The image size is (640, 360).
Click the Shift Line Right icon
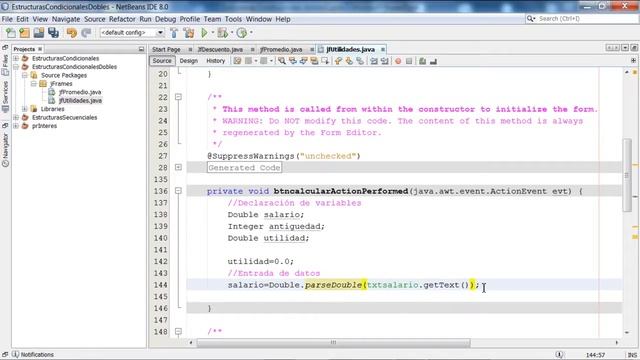tap(384, 61)
